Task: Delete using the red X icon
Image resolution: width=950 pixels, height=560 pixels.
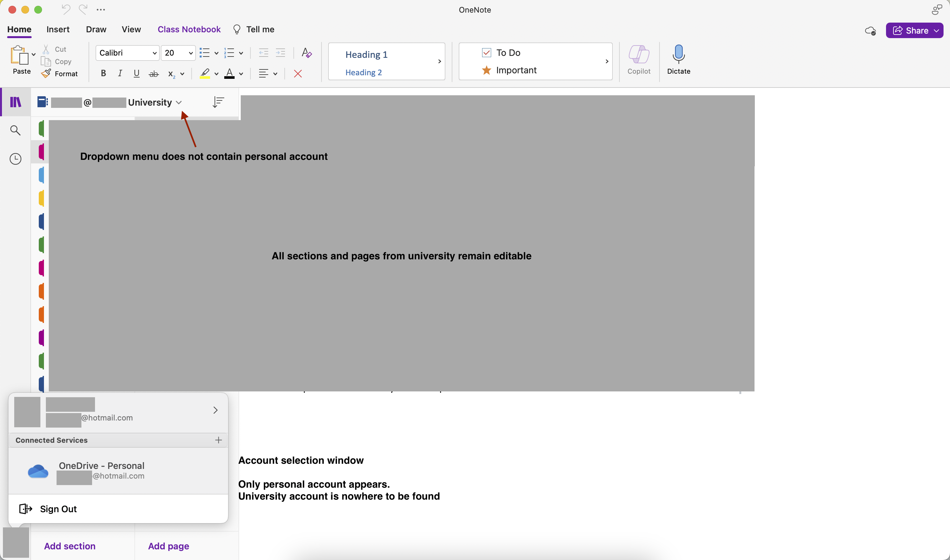Action: pyautogui.click(x=298, y=74)
